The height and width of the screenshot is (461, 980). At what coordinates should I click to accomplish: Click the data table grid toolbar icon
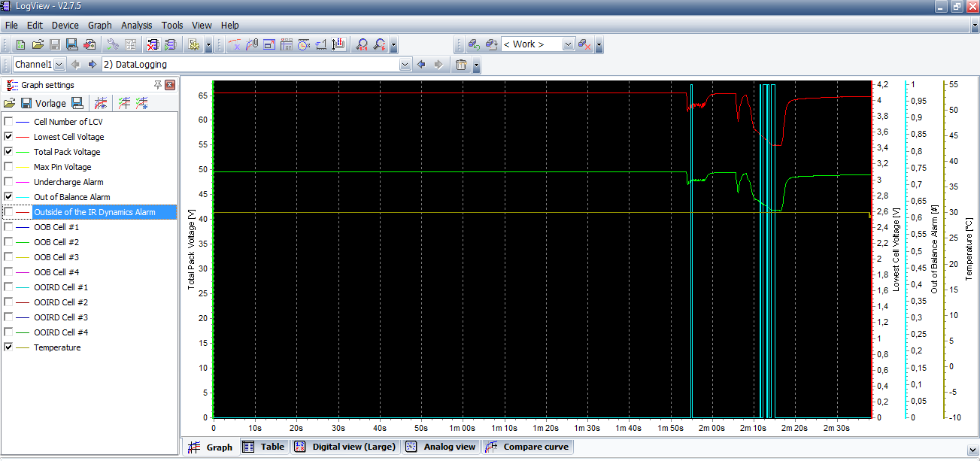287,44
